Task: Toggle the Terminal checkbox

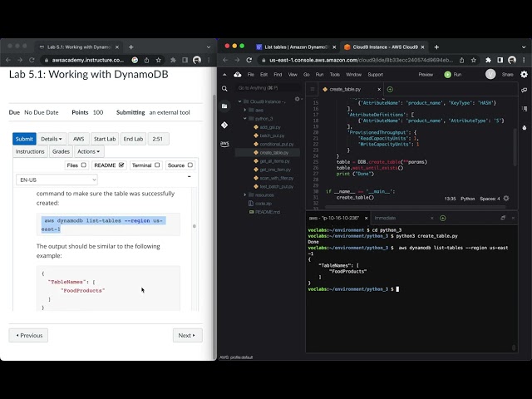Action: [x=157, y=165]
